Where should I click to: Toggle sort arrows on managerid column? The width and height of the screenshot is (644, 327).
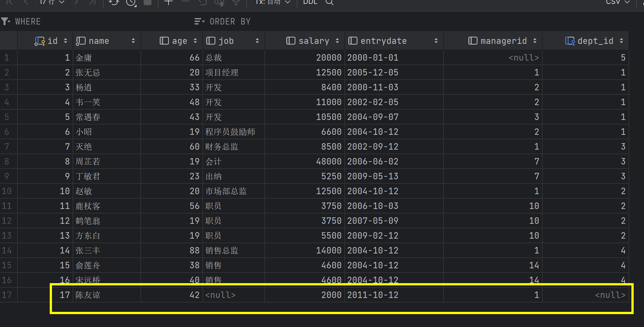535,41
